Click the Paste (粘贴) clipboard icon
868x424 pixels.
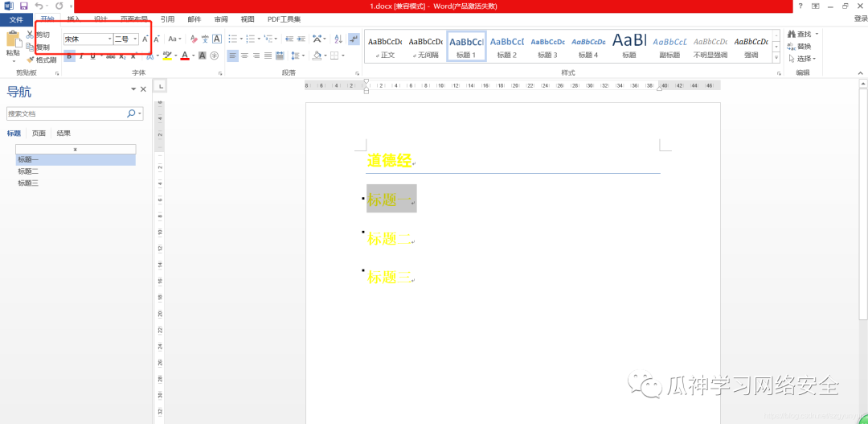[x=13, y=40]
